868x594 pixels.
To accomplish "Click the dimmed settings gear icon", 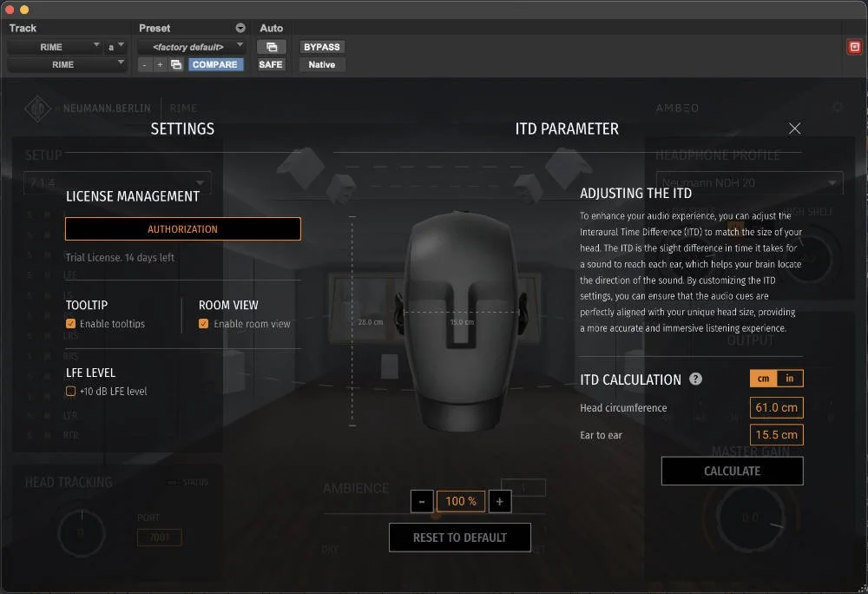I will (838, 108).
